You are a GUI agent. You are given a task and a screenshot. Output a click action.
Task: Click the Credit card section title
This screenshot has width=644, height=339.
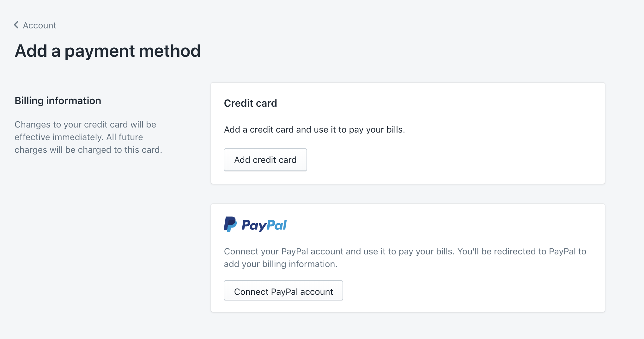pos(250,103)
